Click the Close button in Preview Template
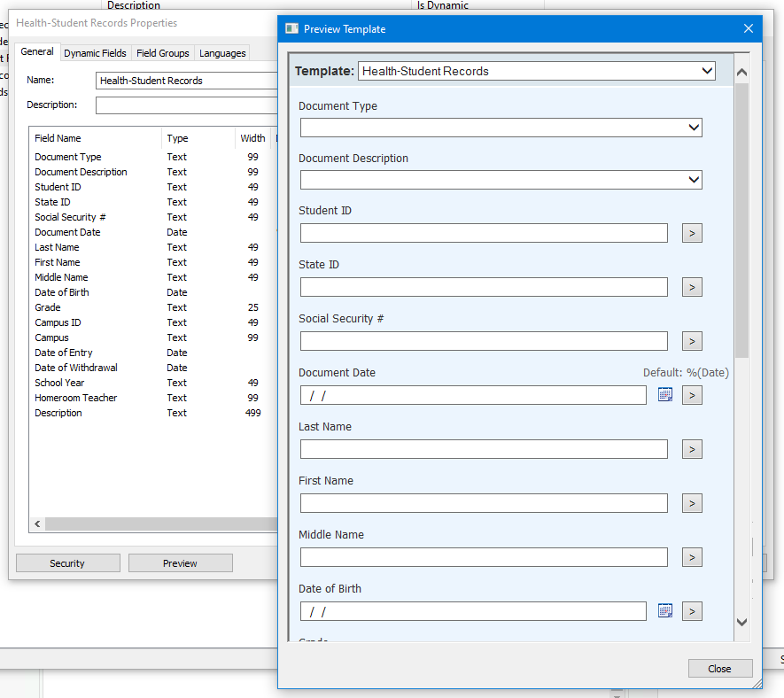The image size is (784, 698). [x=720, y=669]
